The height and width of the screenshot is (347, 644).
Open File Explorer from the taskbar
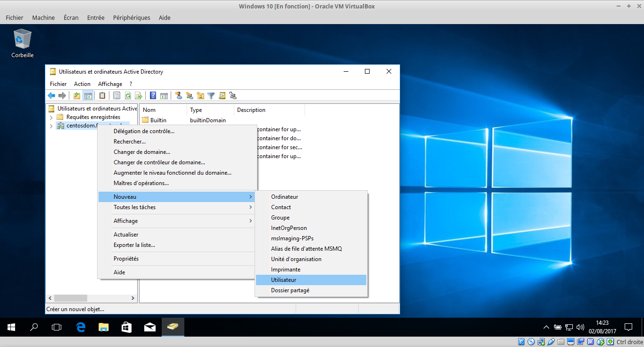[x=104, y=327]
